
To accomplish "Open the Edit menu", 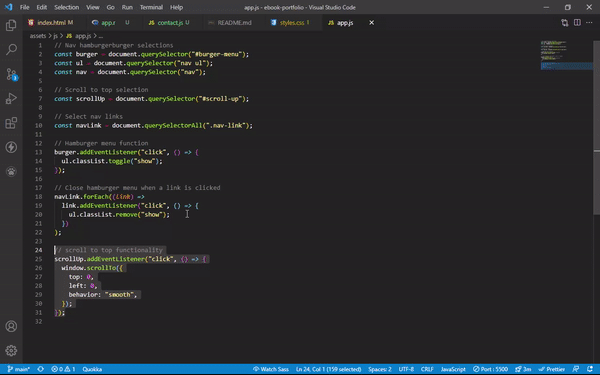I will (41, 7).
